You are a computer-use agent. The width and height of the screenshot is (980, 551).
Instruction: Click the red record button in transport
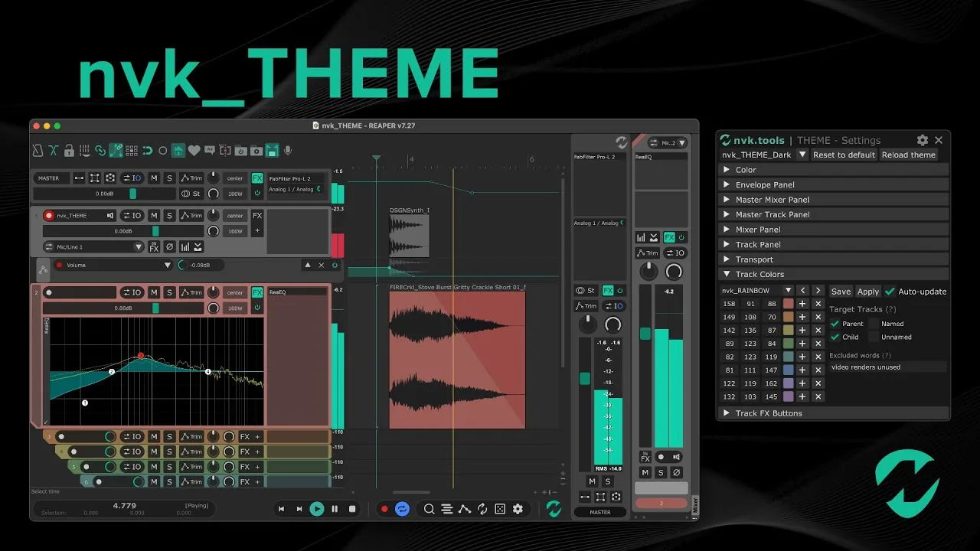click(x=384, y=509)
